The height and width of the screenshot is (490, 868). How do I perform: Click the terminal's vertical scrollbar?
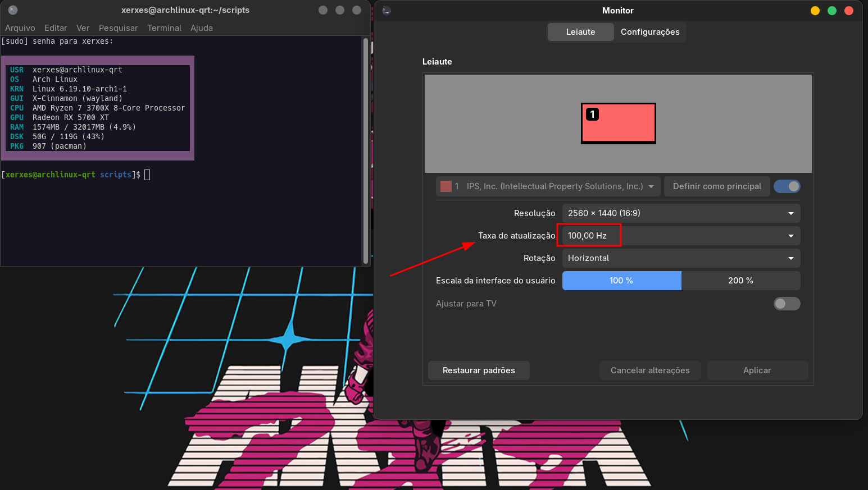click(366, 150)
